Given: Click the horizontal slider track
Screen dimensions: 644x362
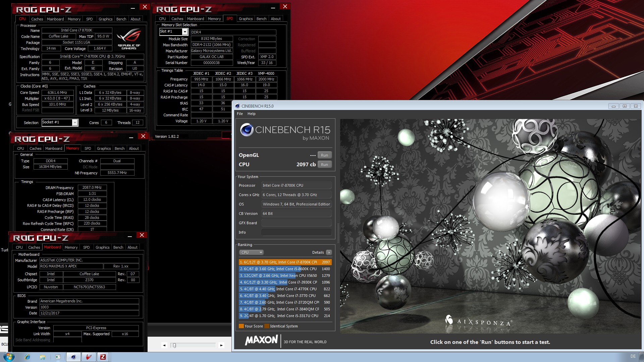Looking at the screenshot, I should point(194,345).
